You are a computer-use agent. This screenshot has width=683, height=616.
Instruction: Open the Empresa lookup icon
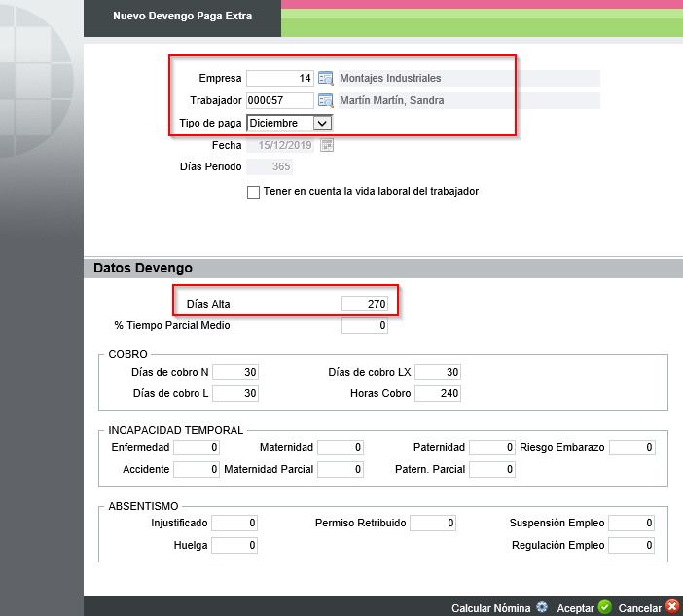coord(326,79)
